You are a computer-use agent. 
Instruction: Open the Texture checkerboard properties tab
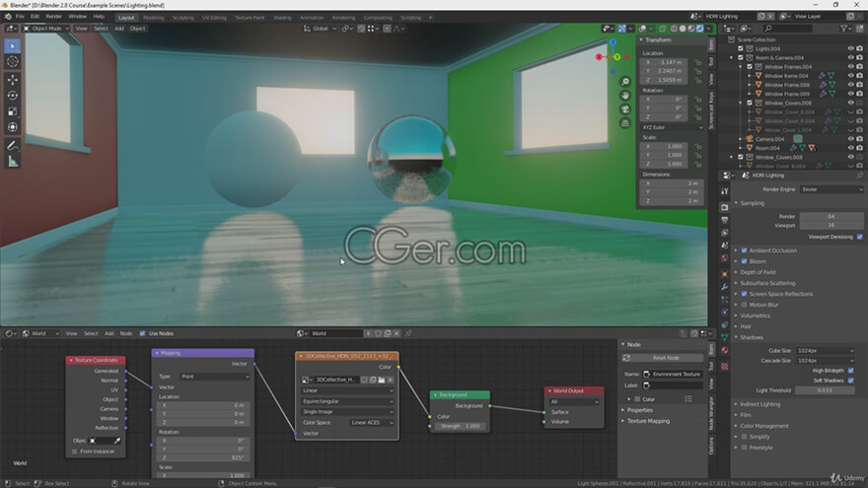[725, 367]
